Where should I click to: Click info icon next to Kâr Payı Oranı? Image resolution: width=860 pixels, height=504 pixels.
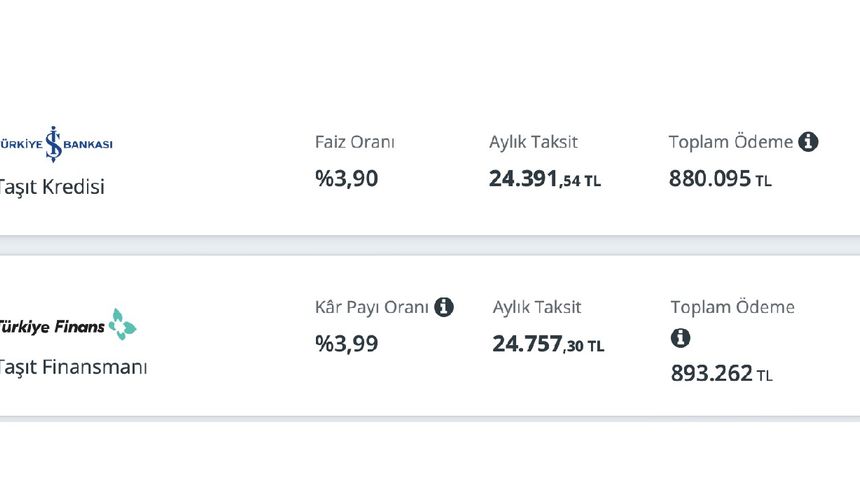click(x=443, y=307)
